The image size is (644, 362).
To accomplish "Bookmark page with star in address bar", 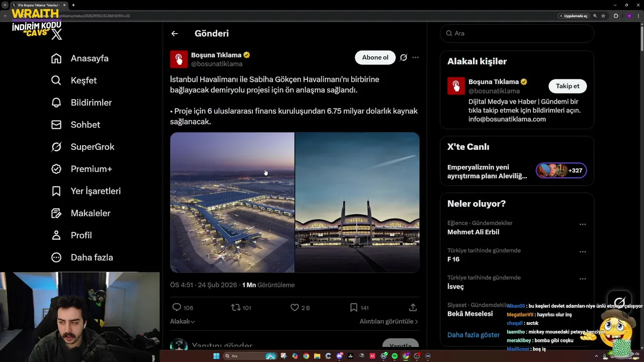I will pos(603,16).
